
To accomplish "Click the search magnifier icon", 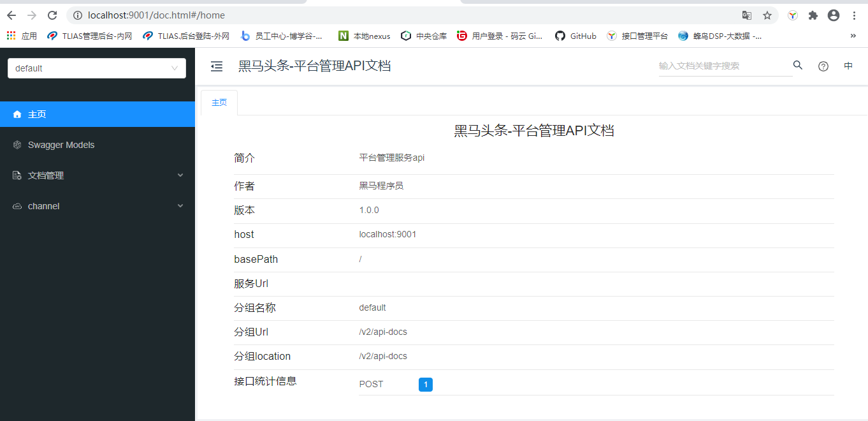I will tap(798, 65).
